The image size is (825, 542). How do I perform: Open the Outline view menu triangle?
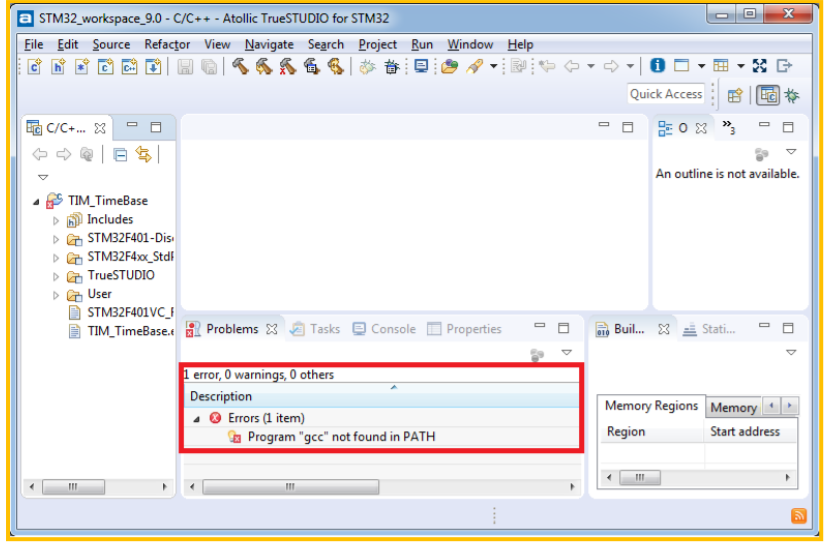click(791, 152)
